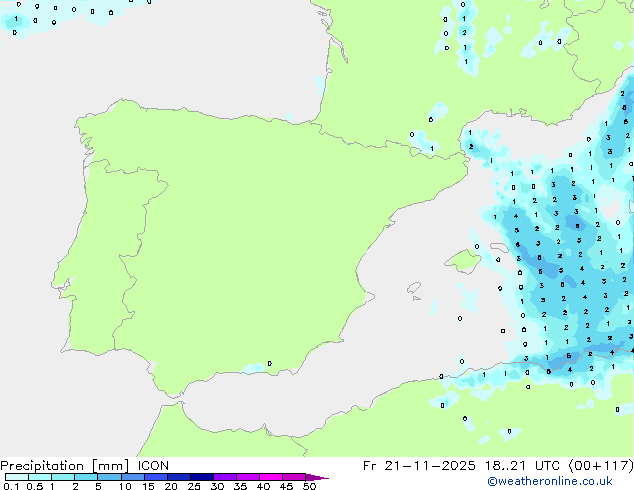Click the 35–40 mm legend color swatch
Viewport: 634px width, 490px height.
[247, 477]
